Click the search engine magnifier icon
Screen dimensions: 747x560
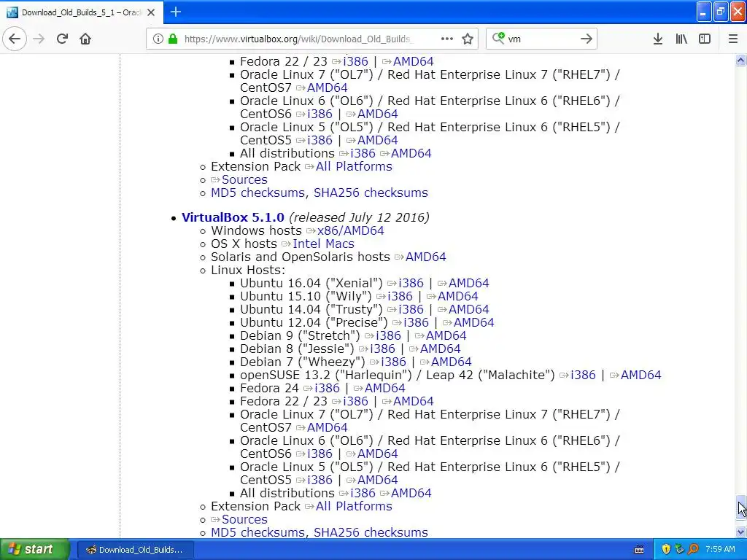tap(498, 38)
